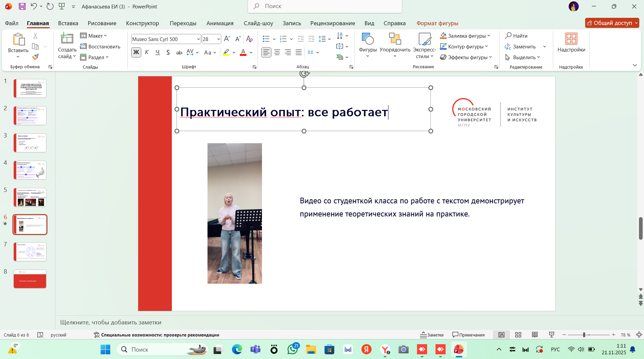
Task: Toggle bold formatting (Ж)
Action: (136, 52)
